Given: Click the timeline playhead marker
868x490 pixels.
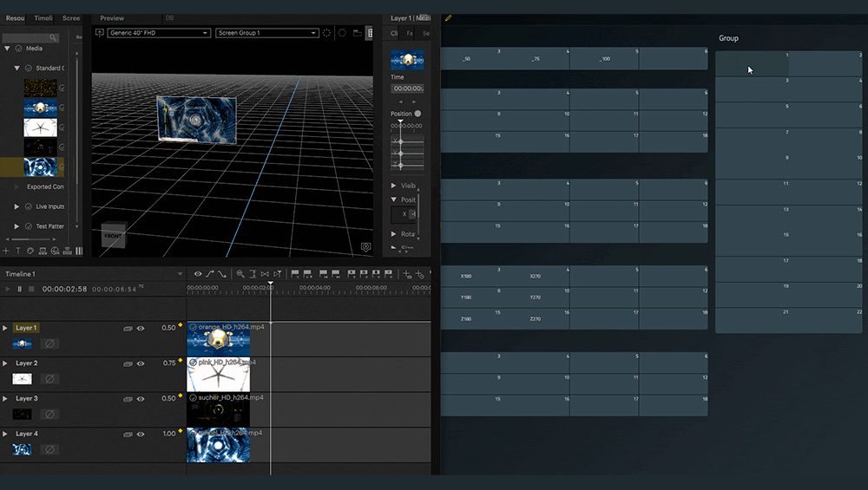Looking at the screenshot, I should 271,284.
